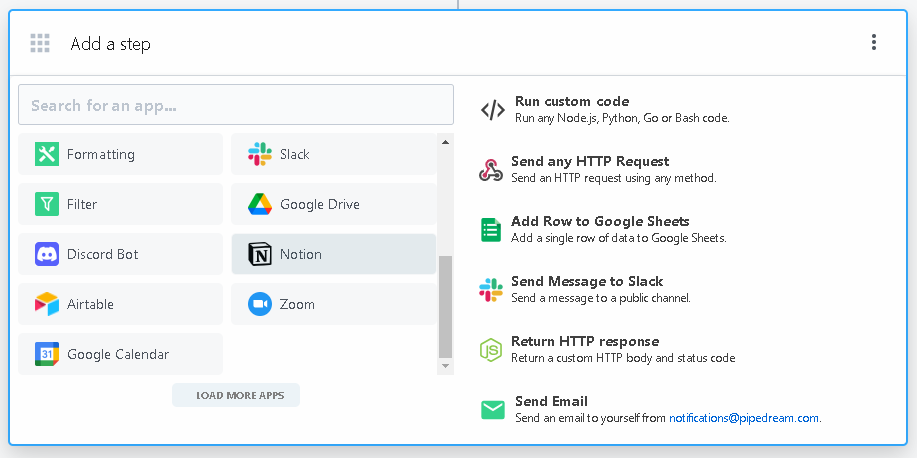Screen dimensions: 917x458
Task: Select the Zoom app label
Action: (x=297, y=304)
